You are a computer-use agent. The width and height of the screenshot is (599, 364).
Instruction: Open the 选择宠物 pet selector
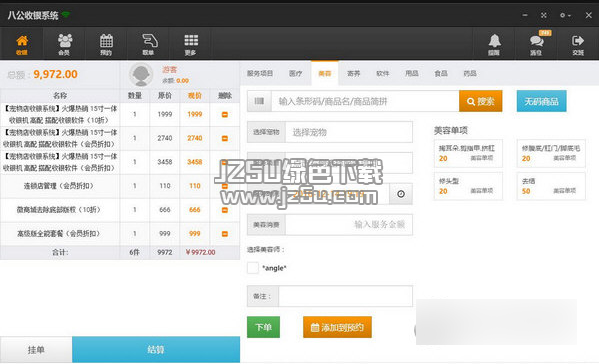(x=349, y=132)
